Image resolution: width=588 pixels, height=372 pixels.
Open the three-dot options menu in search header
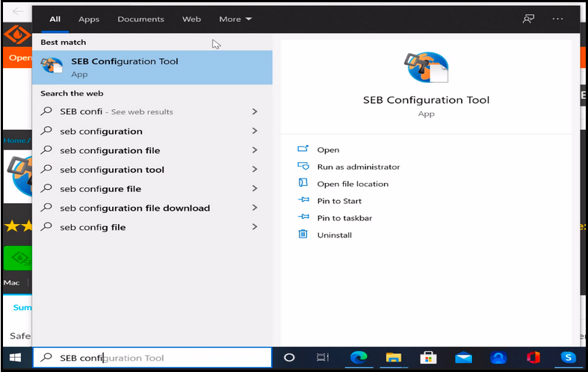click(557, 19)
